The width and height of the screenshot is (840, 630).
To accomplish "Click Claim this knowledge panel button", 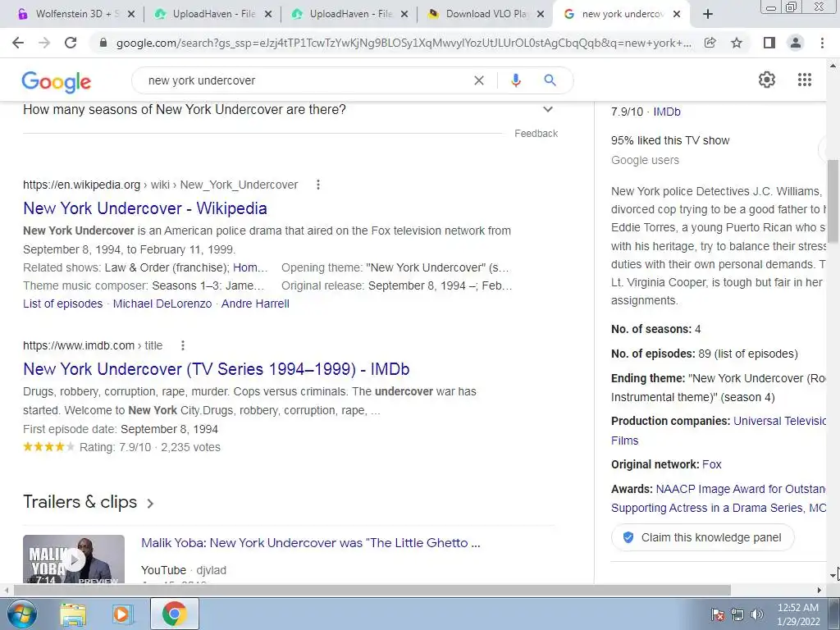I will [x=703, y=537].
